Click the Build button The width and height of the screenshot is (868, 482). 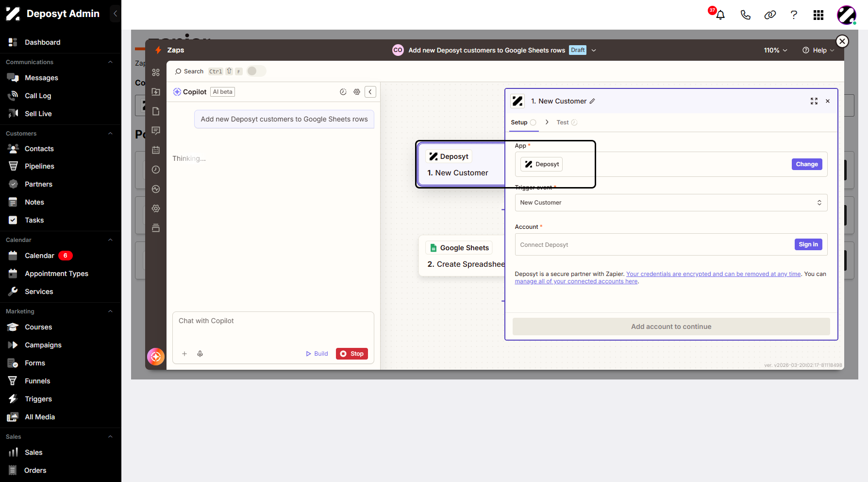click(x=317, y=354)
